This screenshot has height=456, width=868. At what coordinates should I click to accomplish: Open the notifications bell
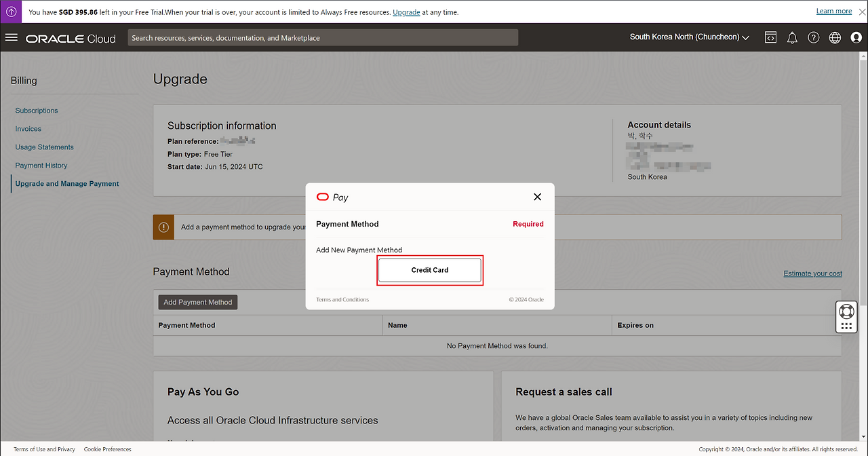[x=792, y=38]
